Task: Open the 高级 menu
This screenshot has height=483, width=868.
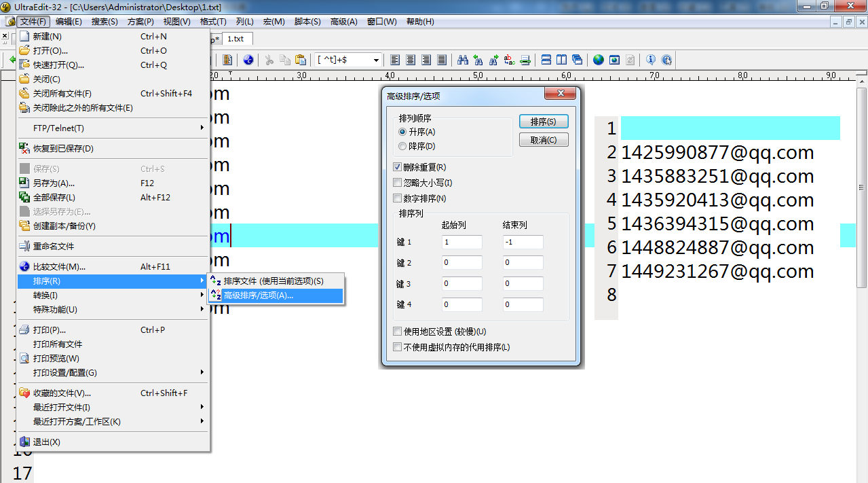Action: point(343,22)
